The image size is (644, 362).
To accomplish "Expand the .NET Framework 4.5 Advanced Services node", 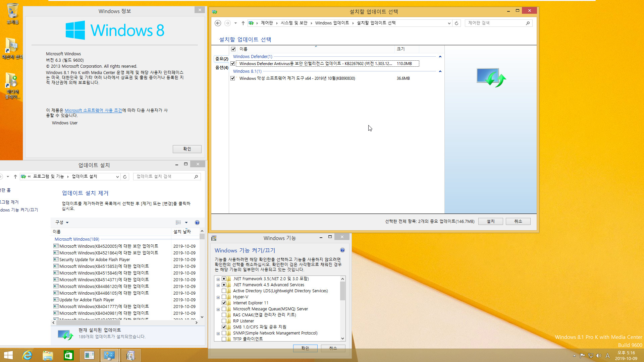I will pyautogui.click(x=218, y=285).
